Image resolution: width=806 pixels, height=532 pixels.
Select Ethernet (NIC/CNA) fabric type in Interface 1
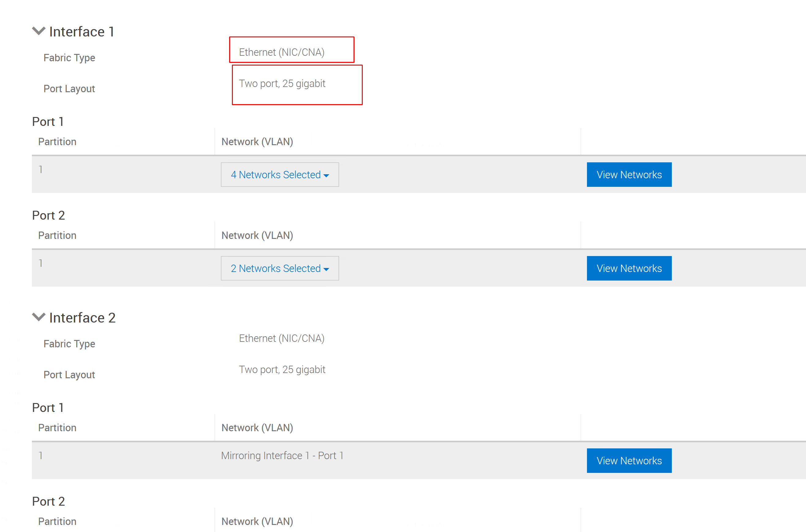coord(282,52)
